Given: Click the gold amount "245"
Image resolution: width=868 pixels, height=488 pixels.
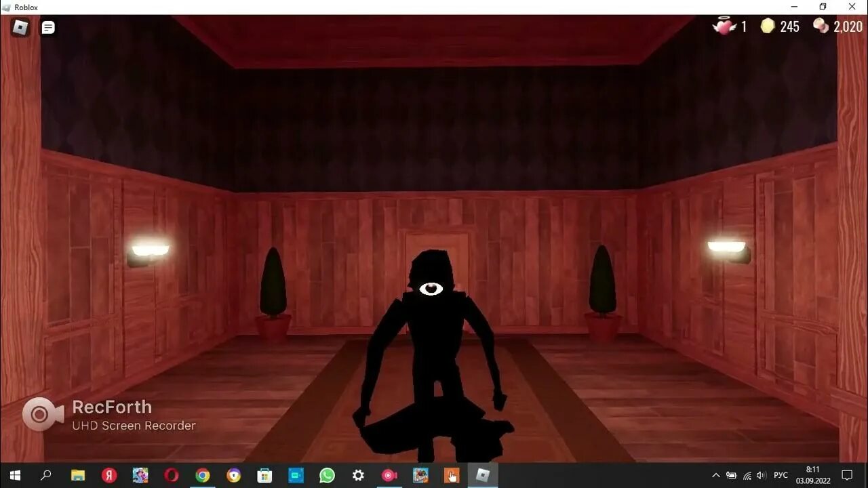Looking at the screenshot, I should 790,27.
